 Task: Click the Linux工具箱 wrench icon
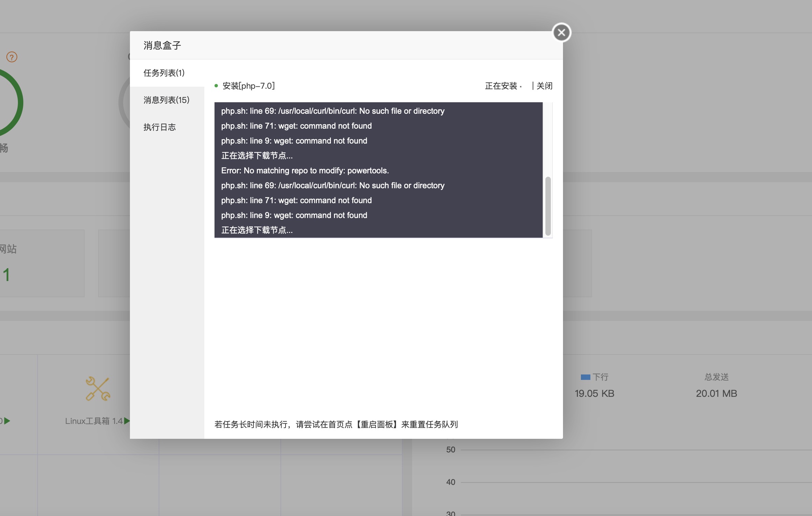(x=98, y=389)
